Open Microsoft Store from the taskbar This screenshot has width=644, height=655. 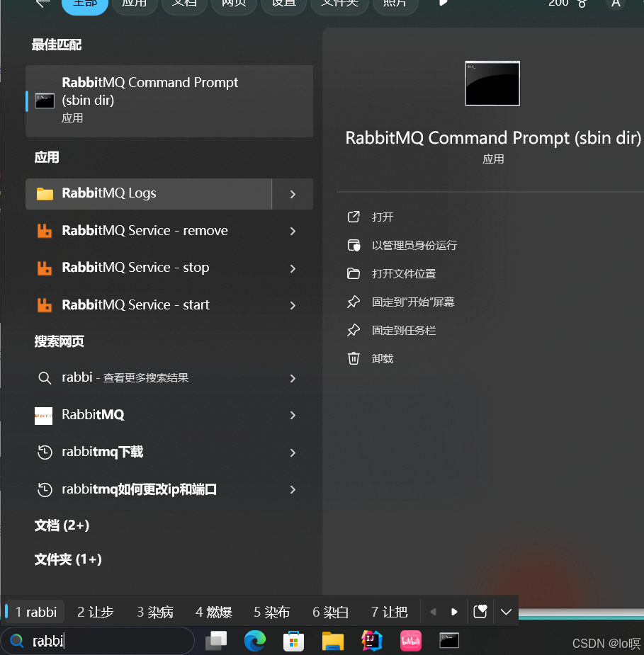(294, 641)
